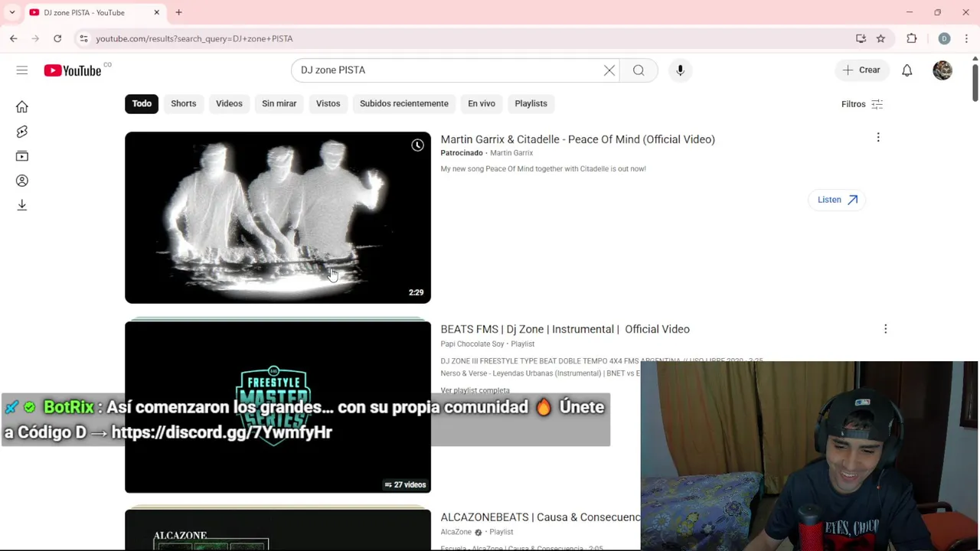Open the Martin Garrix video thumbnail
The width and height of the screenshot is (980, 551).
point(278,217)
